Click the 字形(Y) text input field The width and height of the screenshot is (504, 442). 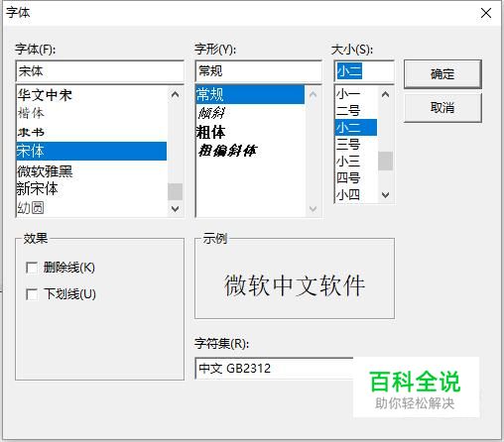258,71
